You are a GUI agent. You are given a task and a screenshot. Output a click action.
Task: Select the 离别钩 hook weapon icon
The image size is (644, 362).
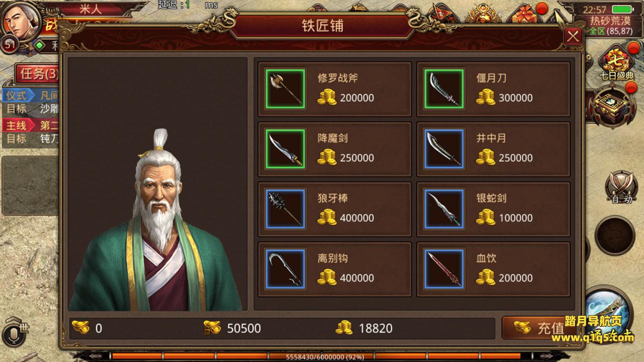pyautogui.click(x=285, y=269)
